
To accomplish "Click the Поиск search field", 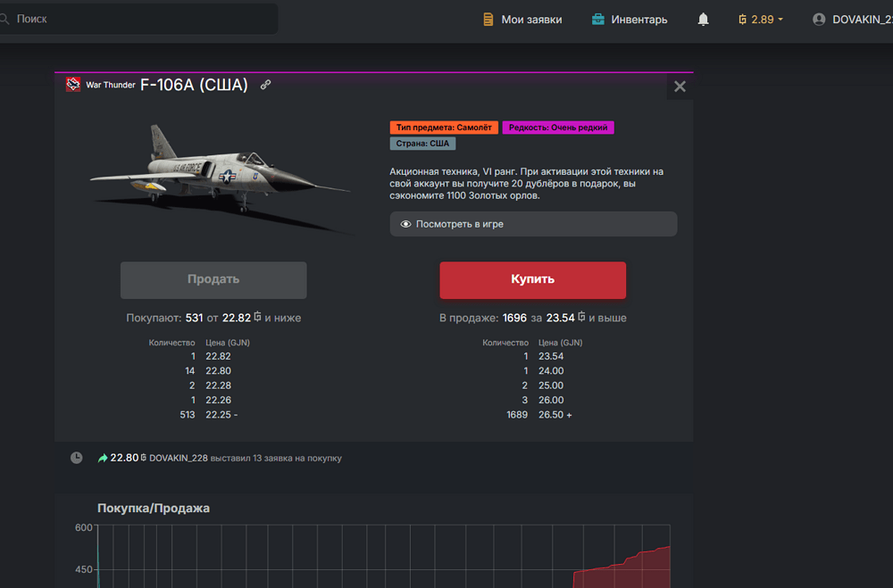I will pos(143,19).
